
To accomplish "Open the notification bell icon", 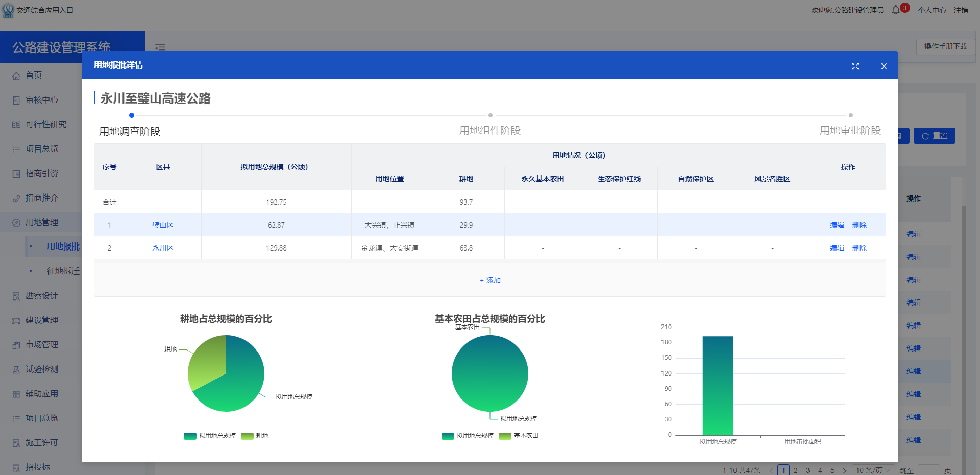I will [x=896, y=10].
